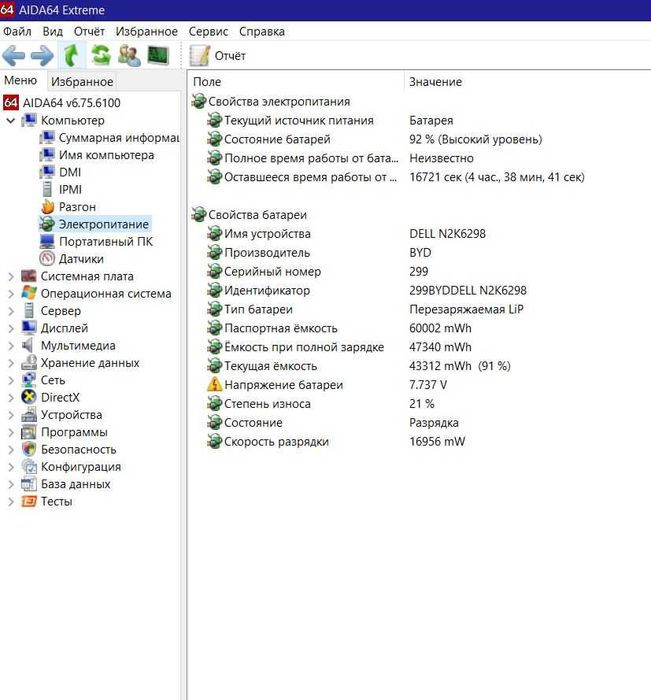The image size is (651, 700).
Task: Expand the Безопасность node
Action: point(11,450)
